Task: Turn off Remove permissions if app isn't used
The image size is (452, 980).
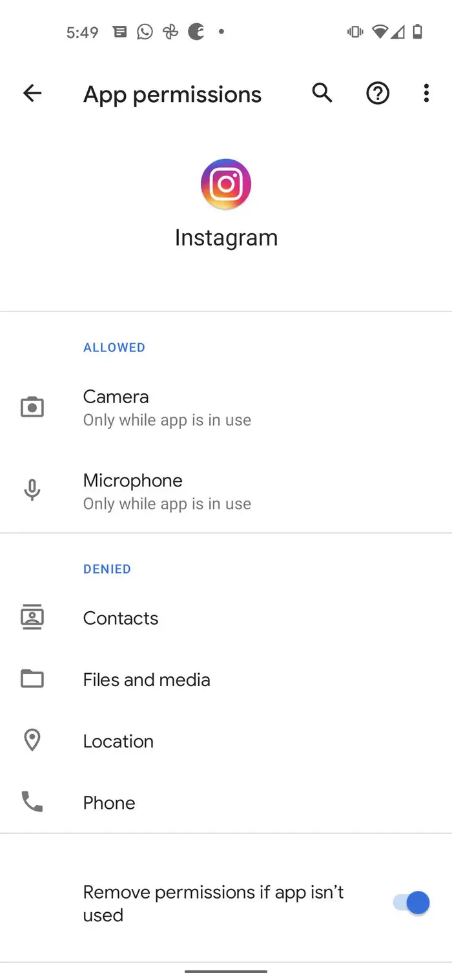Action: [411, 902]
